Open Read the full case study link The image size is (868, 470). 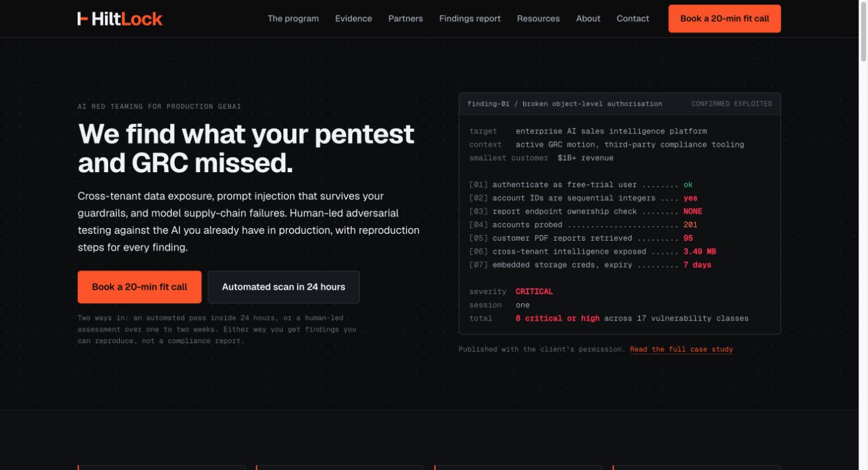681,349
